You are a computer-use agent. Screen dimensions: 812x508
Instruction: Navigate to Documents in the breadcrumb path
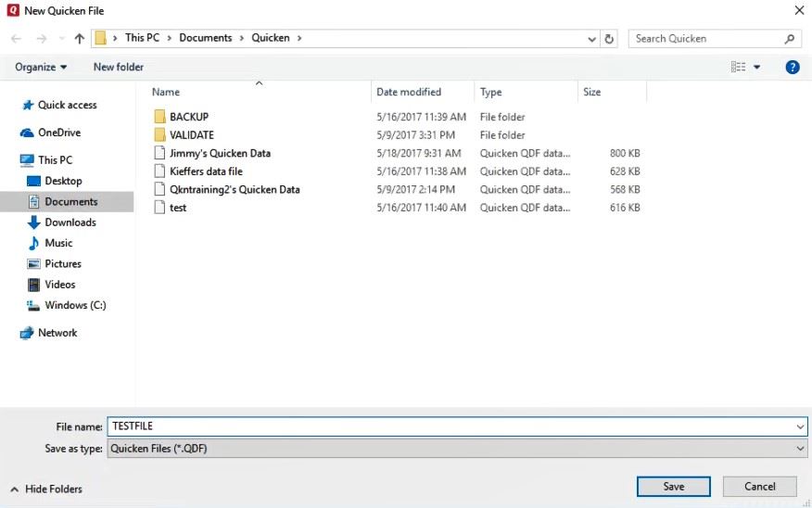205,38
